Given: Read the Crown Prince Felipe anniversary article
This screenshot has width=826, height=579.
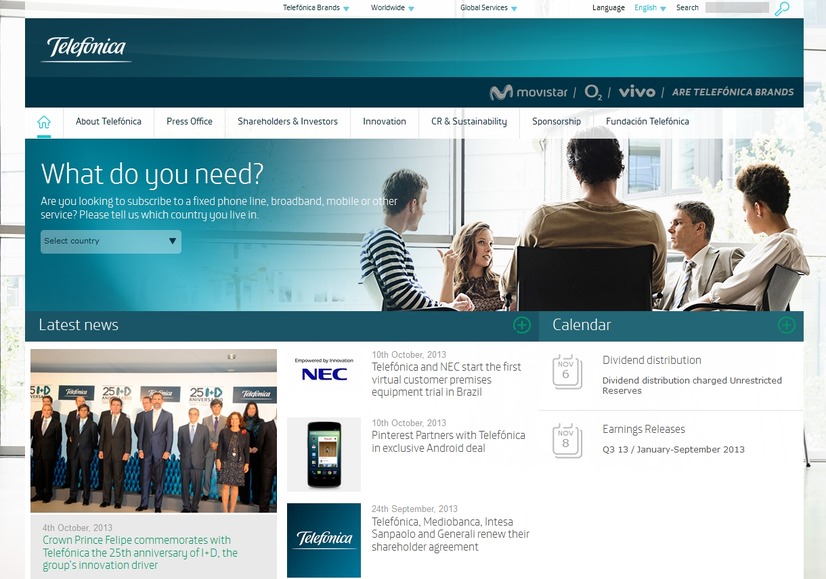Looking at the screenshot, I should (x=140, y=553).
